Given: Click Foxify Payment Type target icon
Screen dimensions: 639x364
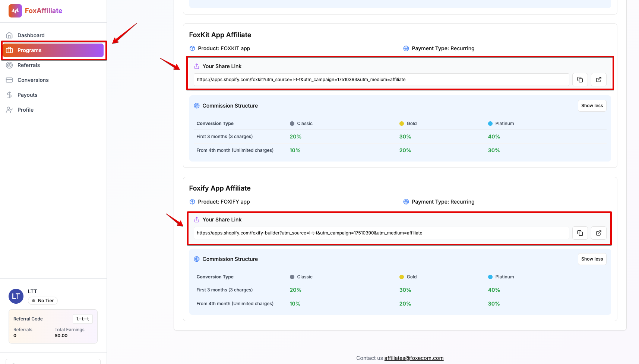Looking at the screenshot, I should tap(406, 202).
